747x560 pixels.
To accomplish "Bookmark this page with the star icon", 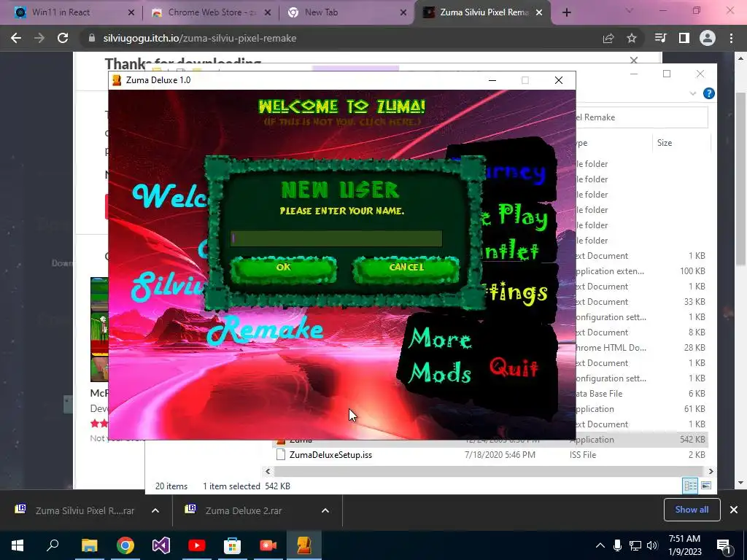I will click(x=632, y=38).
